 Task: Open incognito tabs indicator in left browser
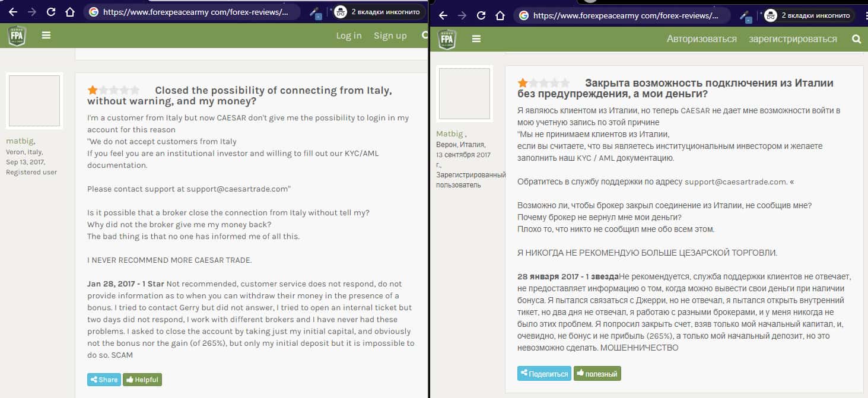click(379, 12)
